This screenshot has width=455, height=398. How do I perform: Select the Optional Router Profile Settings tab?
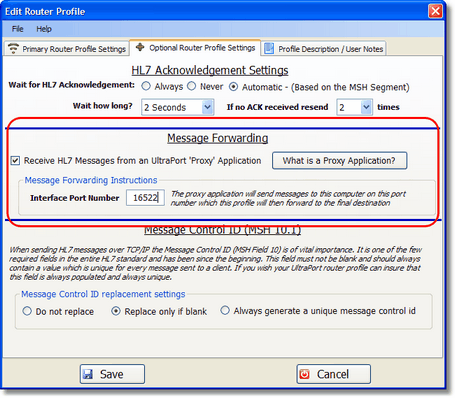click(x=195, y=48)
